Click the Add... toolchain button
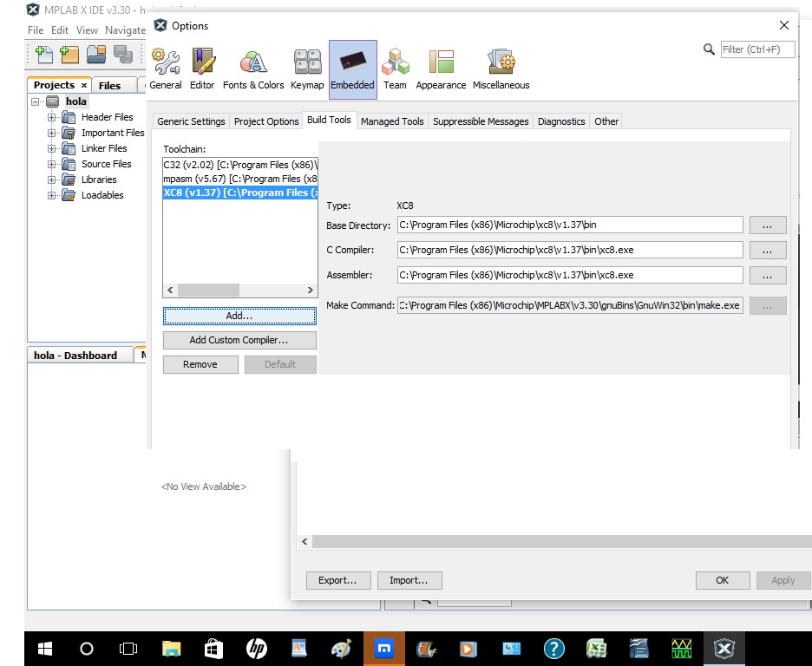The image size is (812, 666). click(239, 316)
